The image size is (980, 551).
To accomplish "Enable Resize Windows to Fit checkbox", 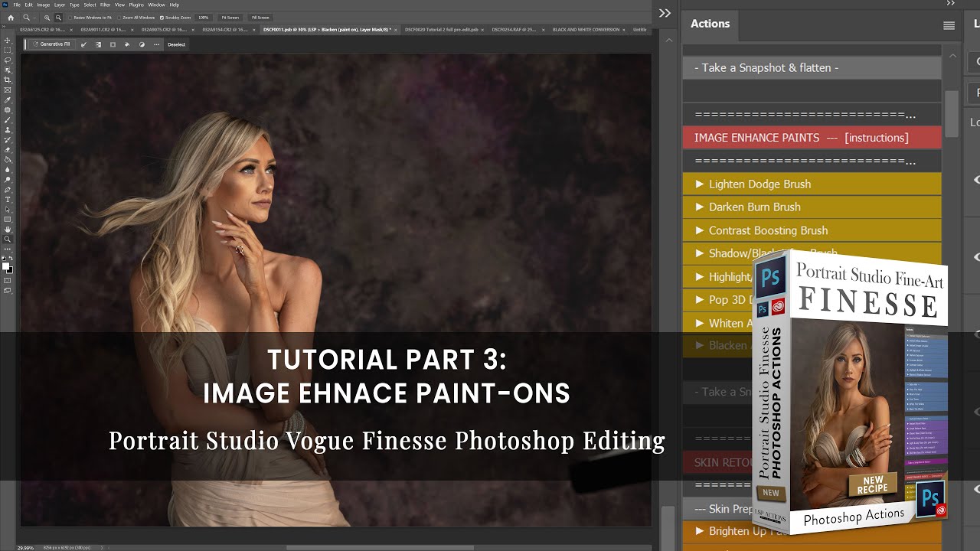I will pyautogui.click(x=70, y=18).
